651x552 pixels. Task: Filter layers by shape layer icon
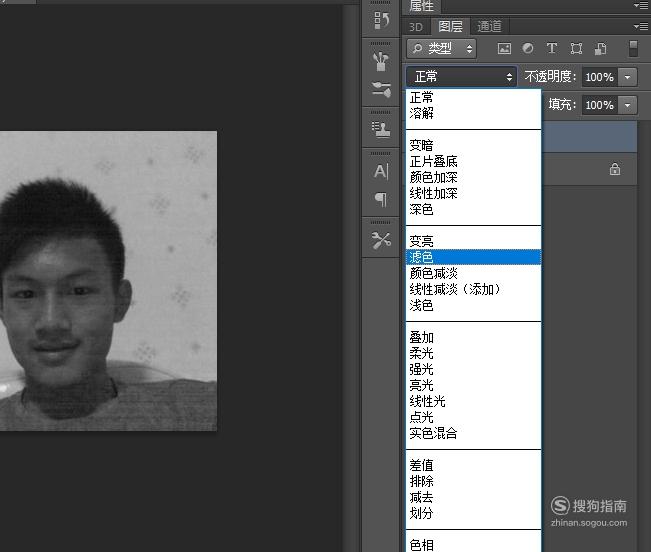(576, 49)
